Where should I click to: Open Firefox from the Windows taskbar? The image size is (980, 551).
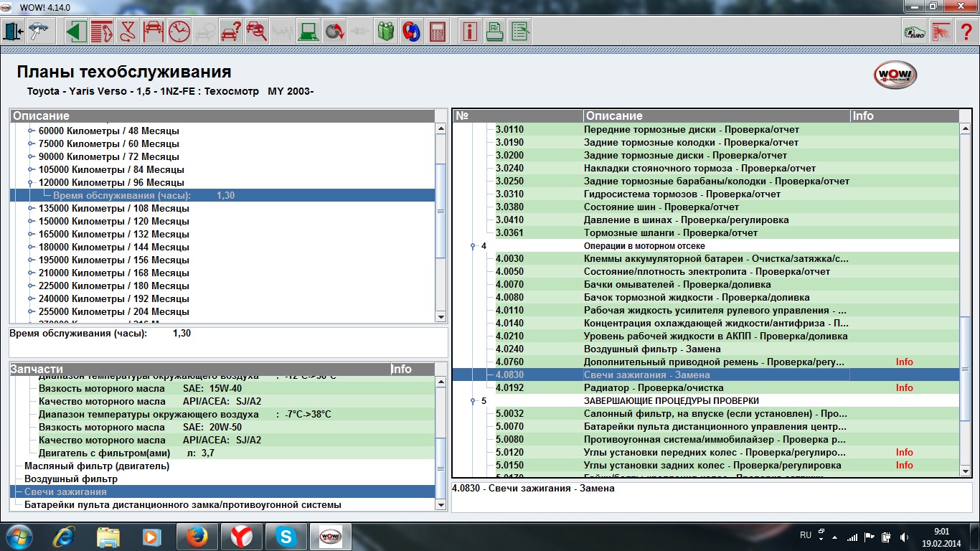[x=195, y=537]
